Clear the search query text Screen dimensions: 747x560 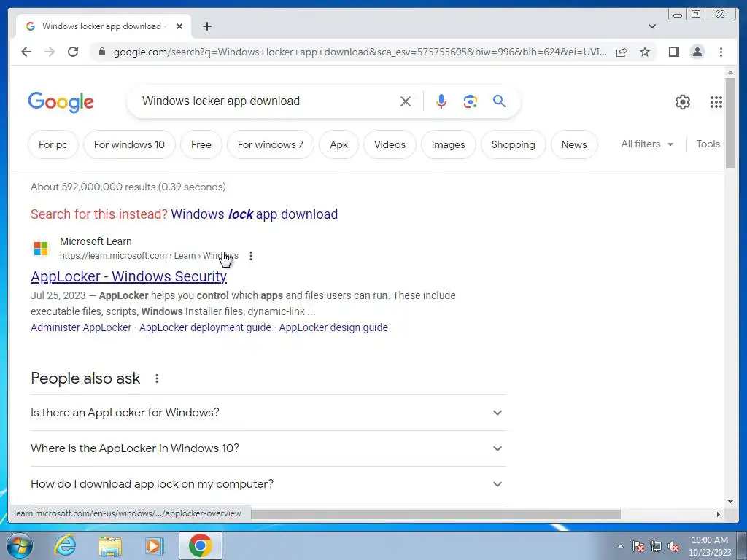406,101
